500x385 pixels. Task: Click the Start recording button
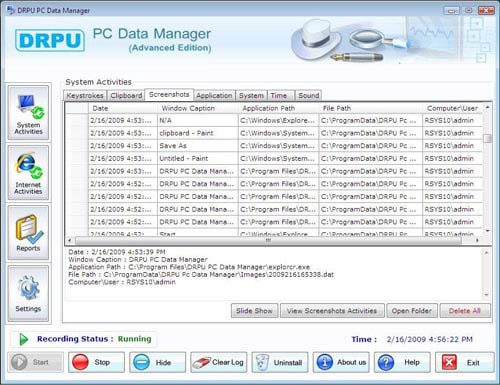[36, 362]
